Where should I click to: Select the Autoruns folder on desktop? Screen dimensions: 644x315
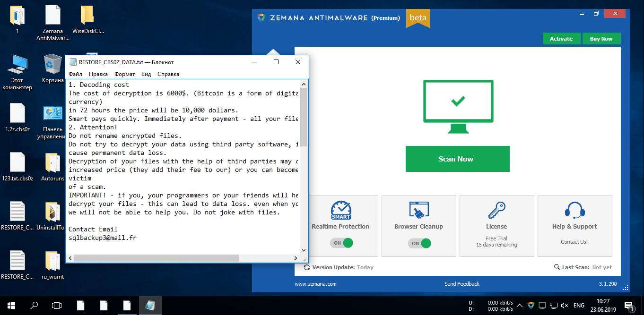click(x=52, y=167)
